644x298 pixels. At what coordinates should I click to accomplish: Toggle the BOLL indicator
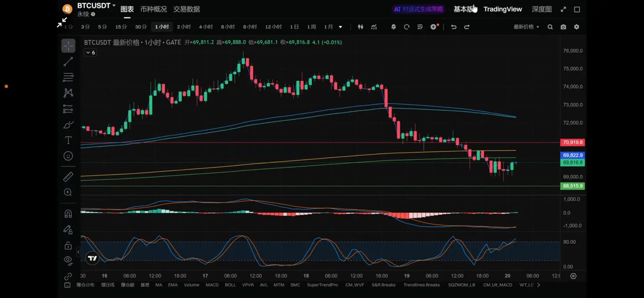[x=230, y=285]
